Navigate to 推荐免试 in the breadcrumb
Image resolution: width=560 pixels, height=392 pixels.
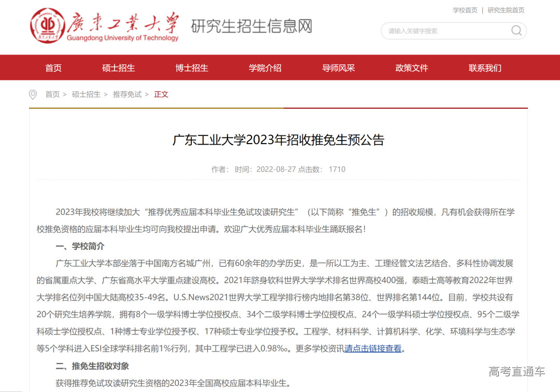click(x=127, y=94)
